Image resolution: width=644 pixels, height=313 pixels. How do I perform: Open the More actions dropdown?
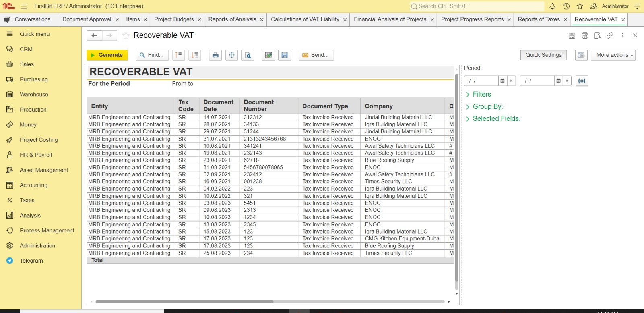click(613, 55)
